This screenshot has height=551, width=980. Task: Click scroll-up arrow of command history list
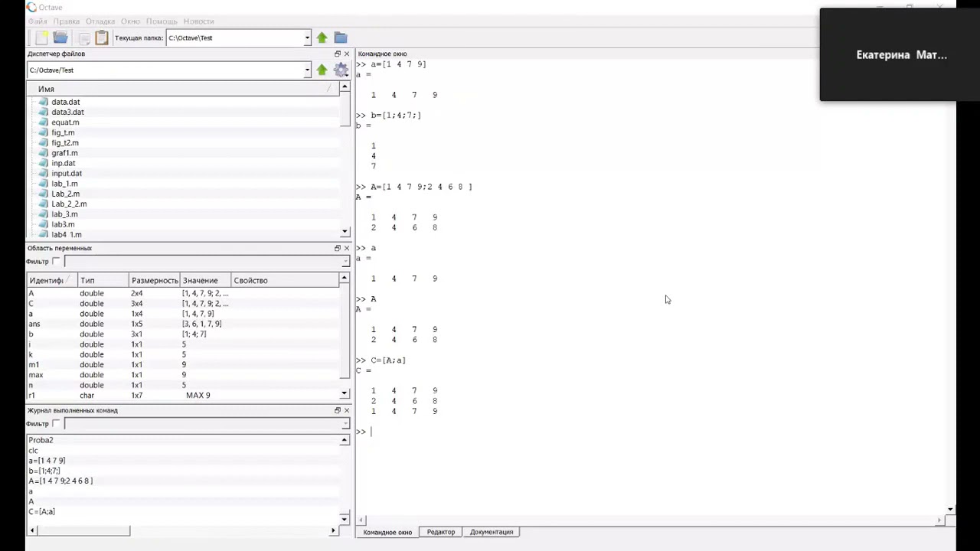(x=345, y=440)
